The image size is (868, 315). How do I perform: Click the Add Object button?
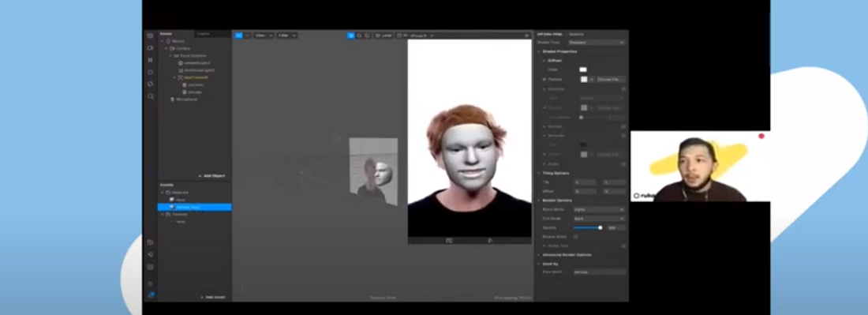[211, 176]
